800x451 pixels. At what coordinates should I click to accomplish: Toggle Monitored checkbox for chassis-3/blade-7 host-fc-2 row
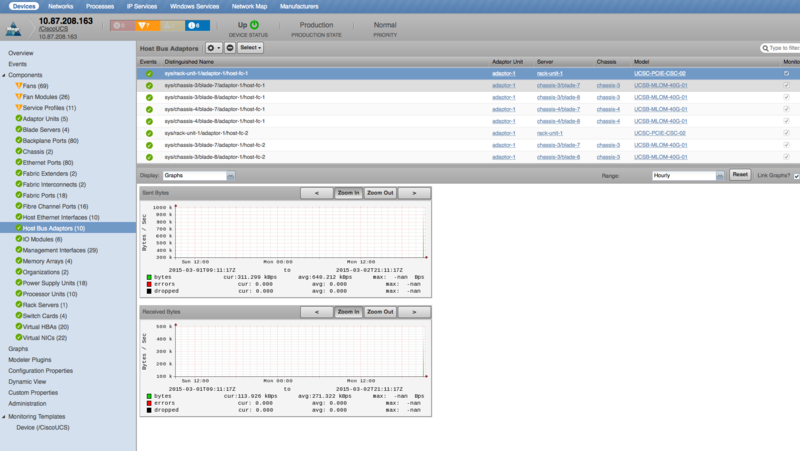point(786,145)
